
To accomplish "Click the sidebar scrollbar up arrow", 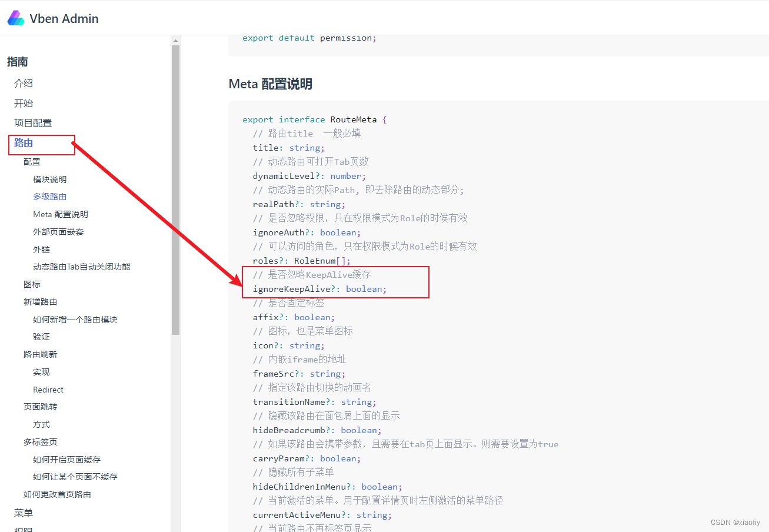I will (175, 41).
